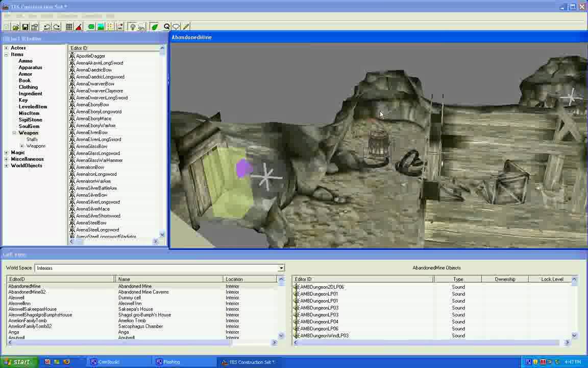The image size is (588, 368).
Task: Sort Object Window by Editor ID header
Action: coord(114,48)
